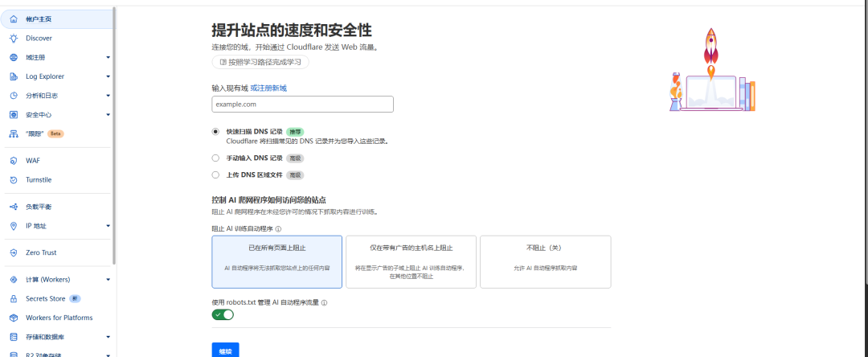
Task: Toggle the robots.txt AI bot traffic switch
Action: (x=223, y=315)
